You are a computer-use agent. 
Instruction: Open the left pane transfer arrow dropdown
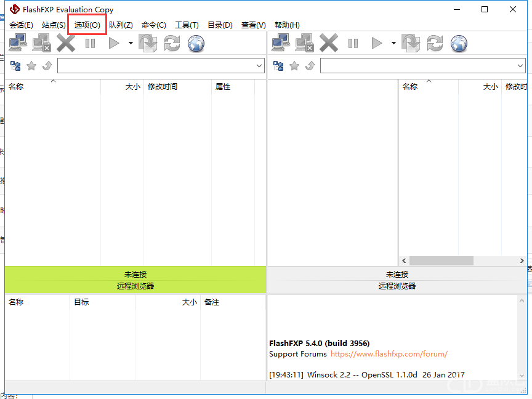[131, 43]
